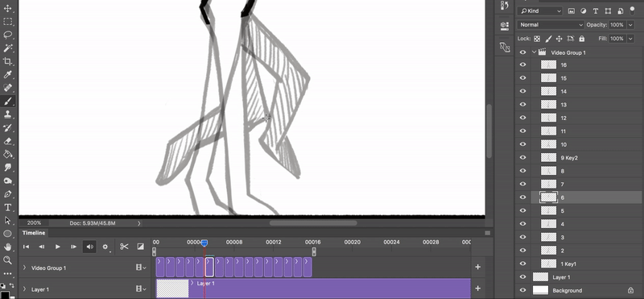Select the Pen tool
The height and width of the screenshot is (299, 644).
click(7, 193)
